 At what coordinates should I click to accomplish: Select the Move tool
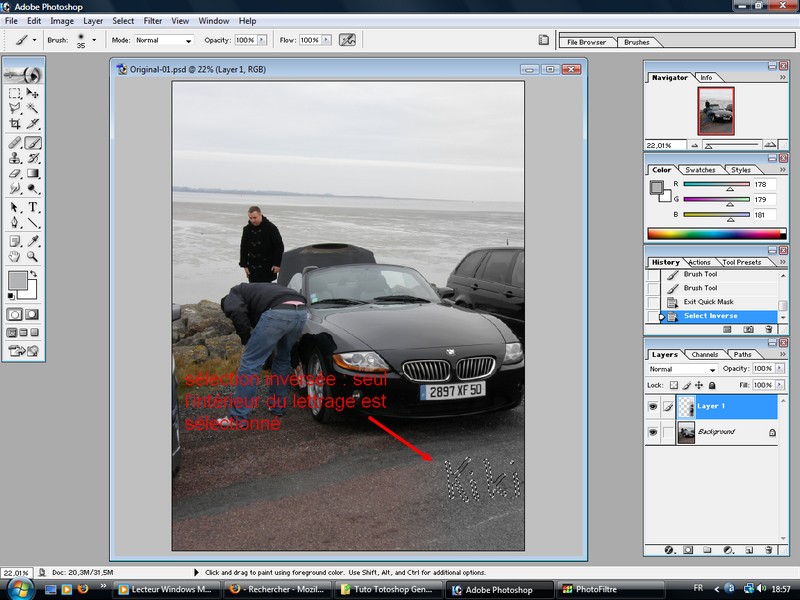coord(33,93)
